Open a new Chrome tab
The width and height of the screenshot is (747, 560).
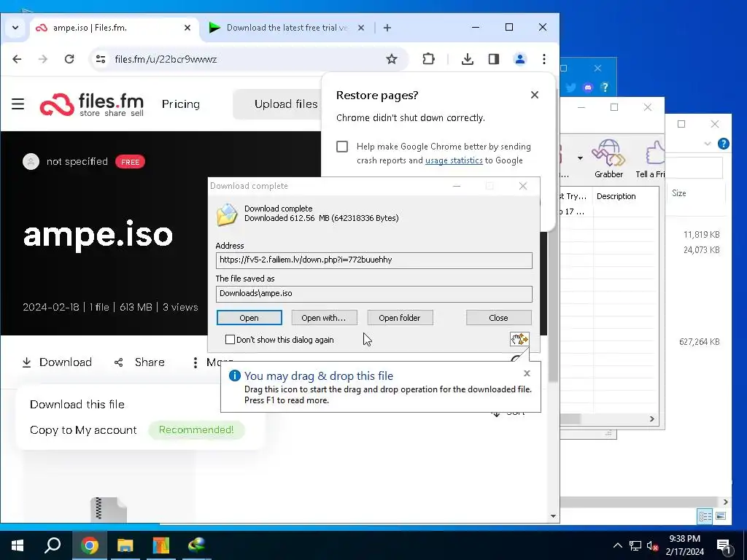(387, 28)
